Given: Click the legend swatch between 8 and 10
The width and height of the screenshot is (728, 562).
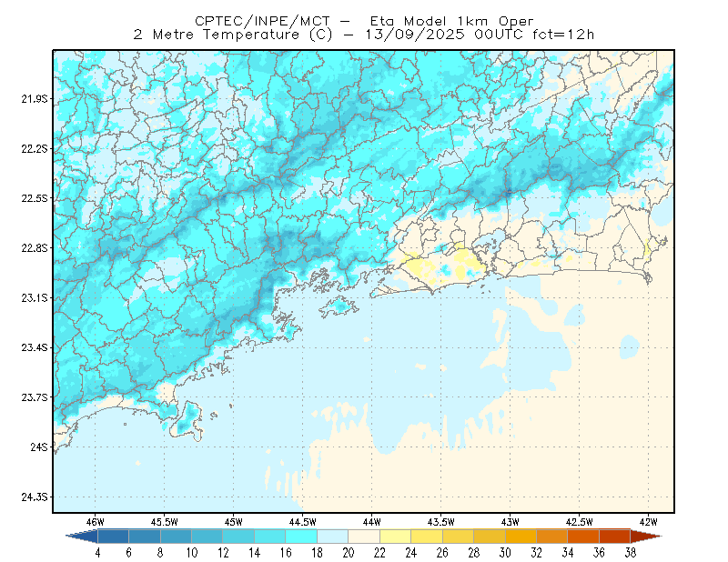Looking at the screenshot, I should tap(176, 536).
